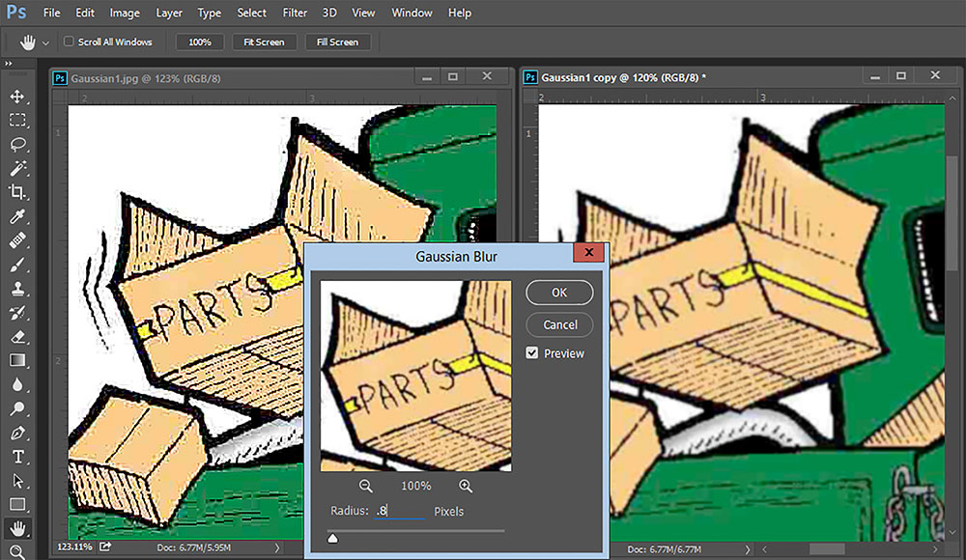
Task: Open the Image menu
Action: [125, 13]
